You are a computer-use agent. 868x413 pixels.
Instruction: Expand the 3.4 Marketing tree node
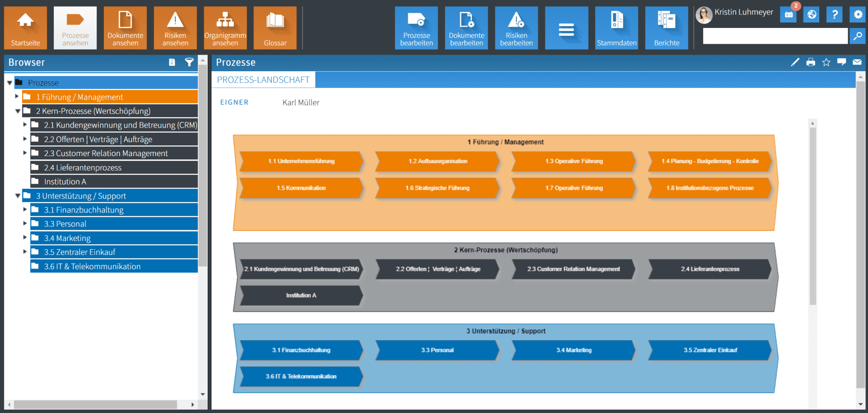point(25,237)
